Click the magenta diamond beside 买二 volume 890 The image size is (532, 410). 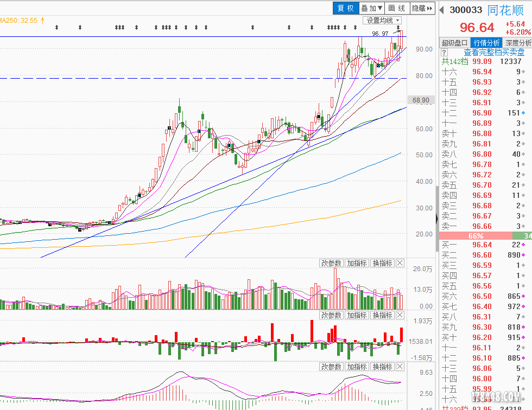pyautogui.click(x=523, y=255)
